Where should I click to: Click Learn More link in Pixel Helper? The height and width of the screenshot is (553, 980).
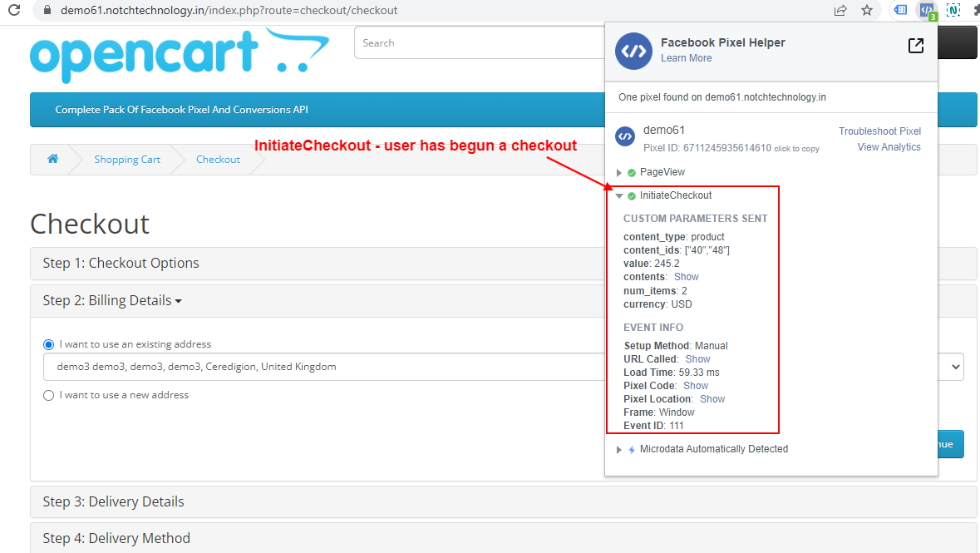(x=687, y=58)
